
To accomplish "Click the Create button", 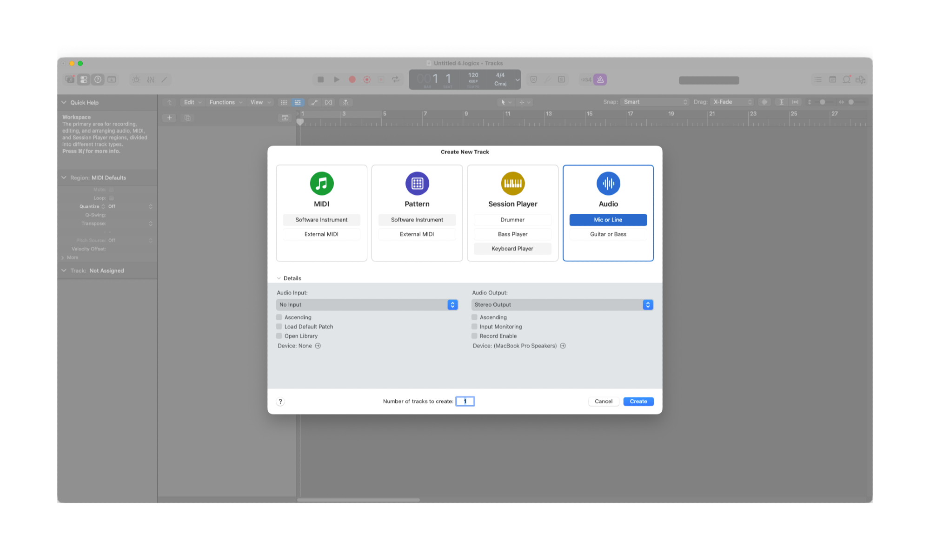I will [x=638, y=402].
